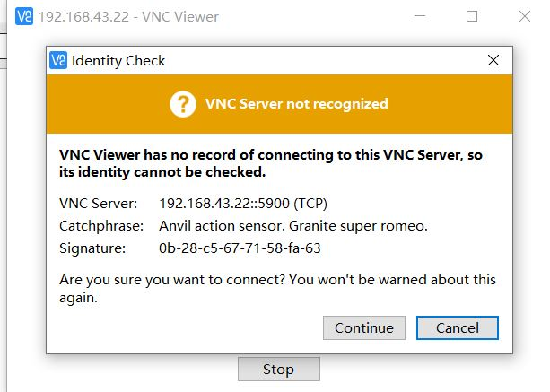Image resolution: width=550 pixels, height=392 pixels.
Task: Close the Identity Check dialog
Action: tap(493, 60)
